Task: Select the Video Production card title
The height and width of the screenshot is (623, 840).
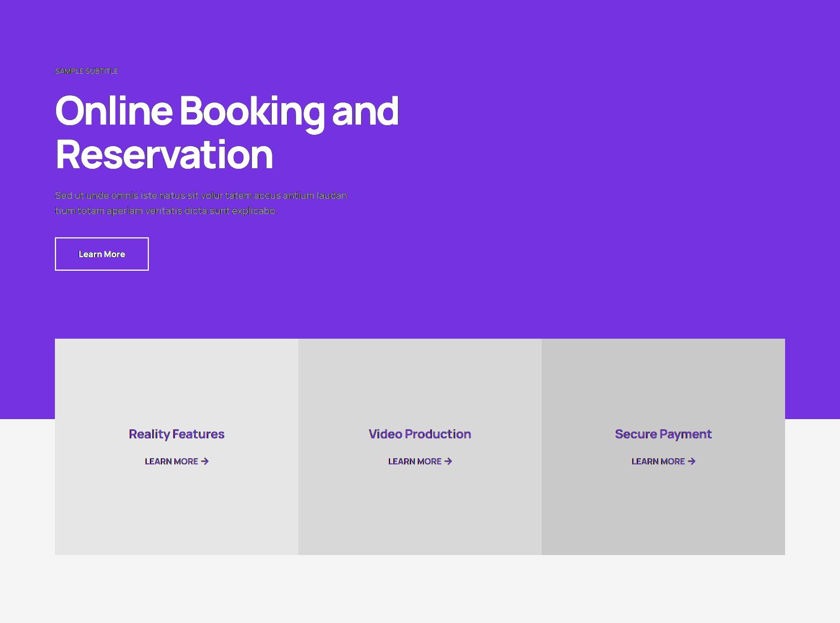Action: click(x=420, y=434)
